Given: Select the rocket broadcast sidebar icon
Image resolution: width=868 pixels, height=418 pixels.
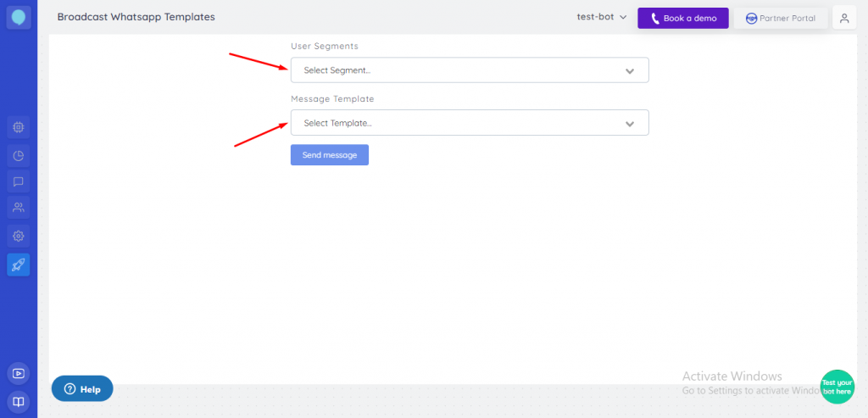Looking at the screenshot, I should pos(19,265).
